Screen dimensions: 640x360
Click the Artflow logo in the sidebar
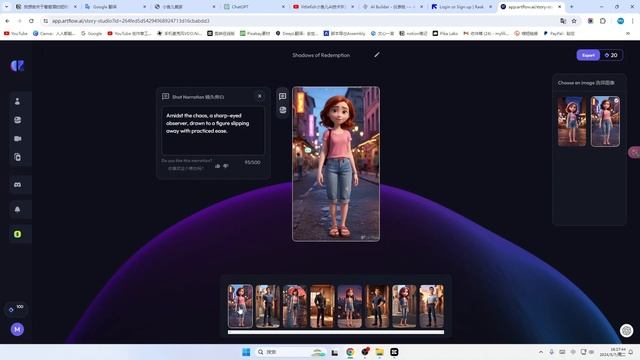pos(17,66)
